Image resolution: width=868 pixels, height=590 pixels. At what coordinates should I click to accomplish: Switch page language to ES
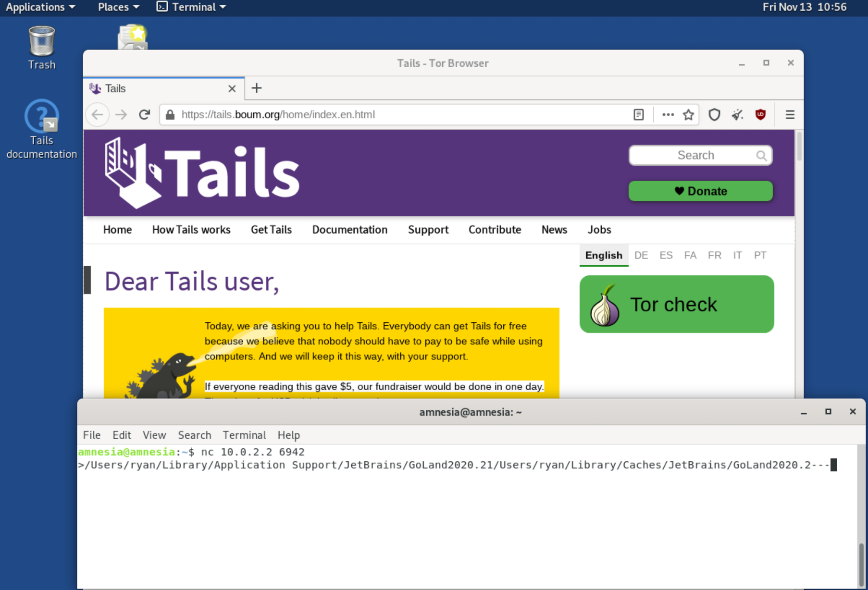point(666,256)
